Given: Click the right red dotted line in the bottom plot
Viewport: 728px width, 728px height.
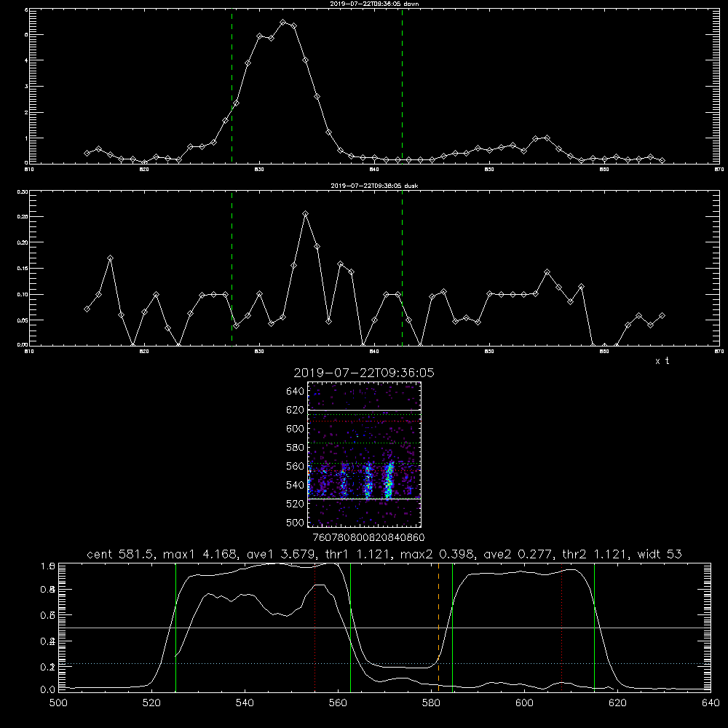Looking at the screenshot, I should tap(562, 628).
